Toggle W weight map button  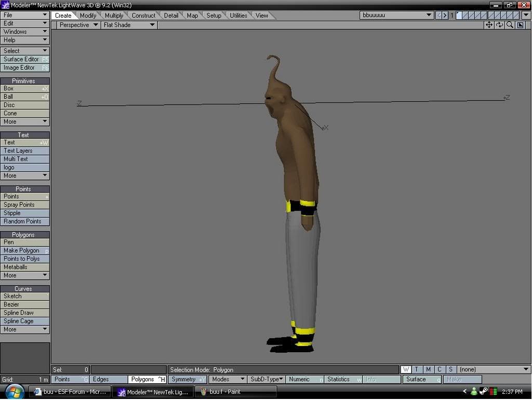(x=406, y=369)
